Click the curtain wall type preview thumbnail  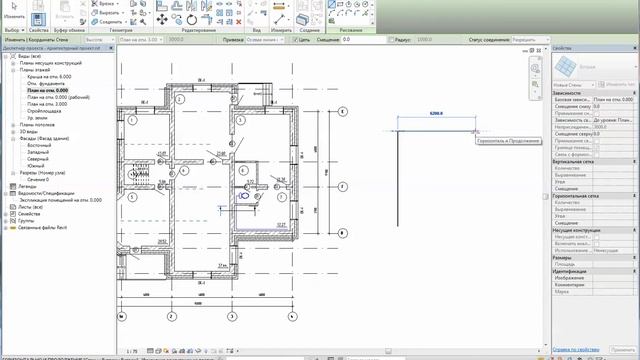point(565,67)
